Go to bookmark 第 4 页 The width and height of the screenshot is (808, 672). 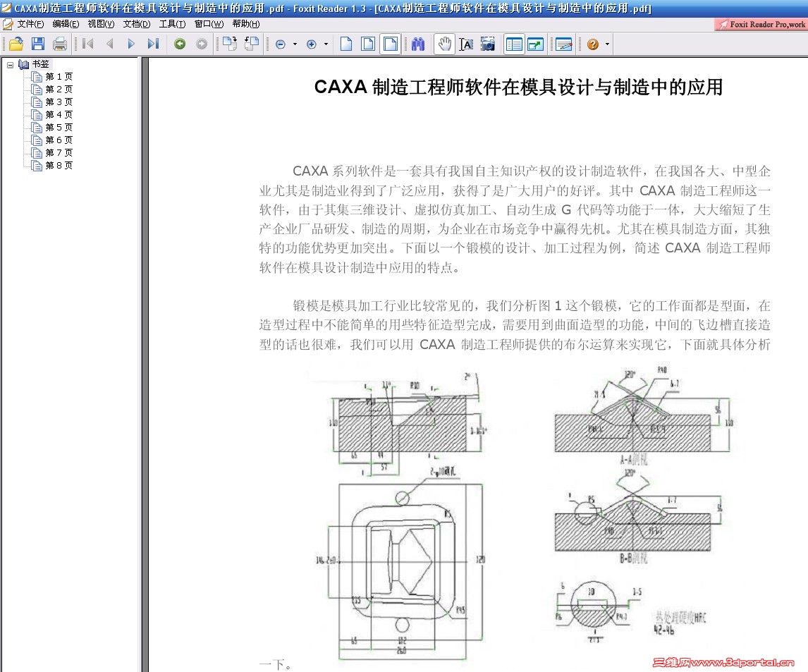coord(59,115)
